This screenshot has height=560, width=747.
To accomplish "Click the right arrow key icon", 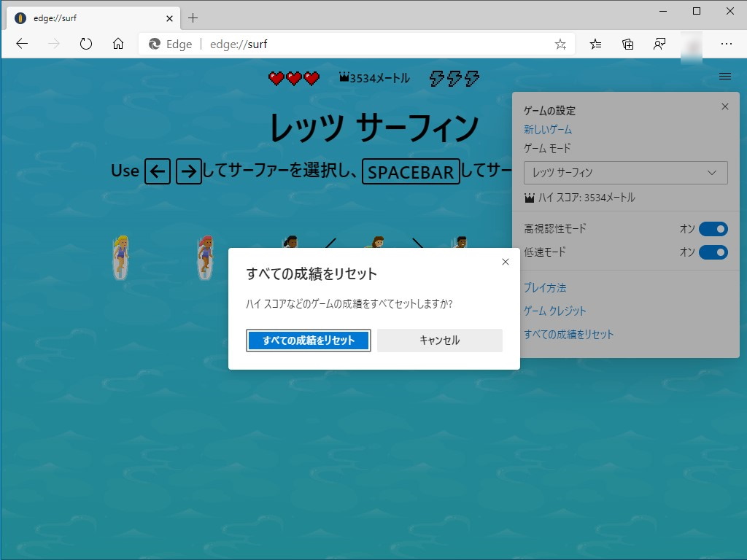I will pyautogui.click(x=189, y=171).
